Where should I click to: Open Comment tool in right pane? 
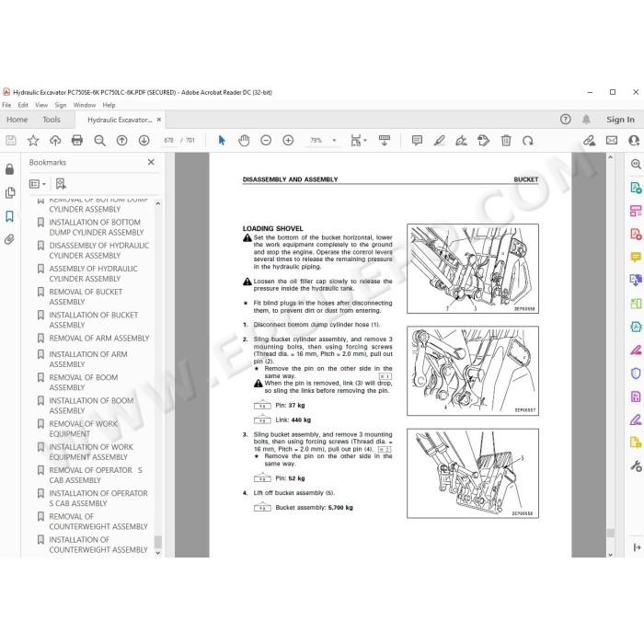pos(636,257)
